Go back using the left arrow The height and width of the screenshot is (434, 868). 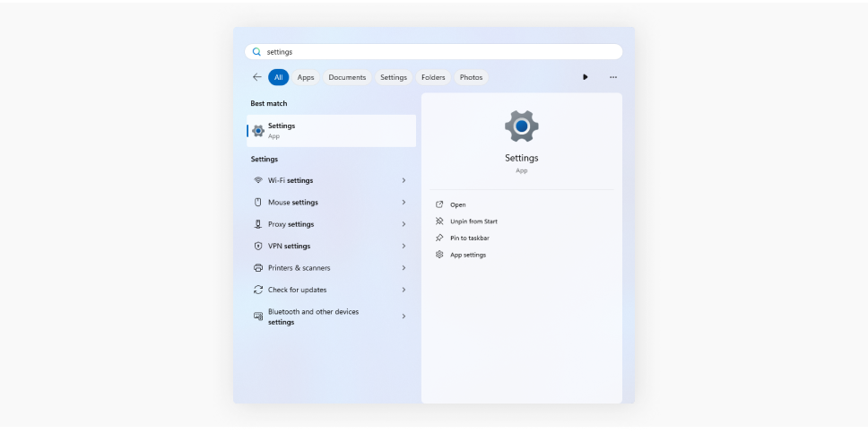[256, 77]
